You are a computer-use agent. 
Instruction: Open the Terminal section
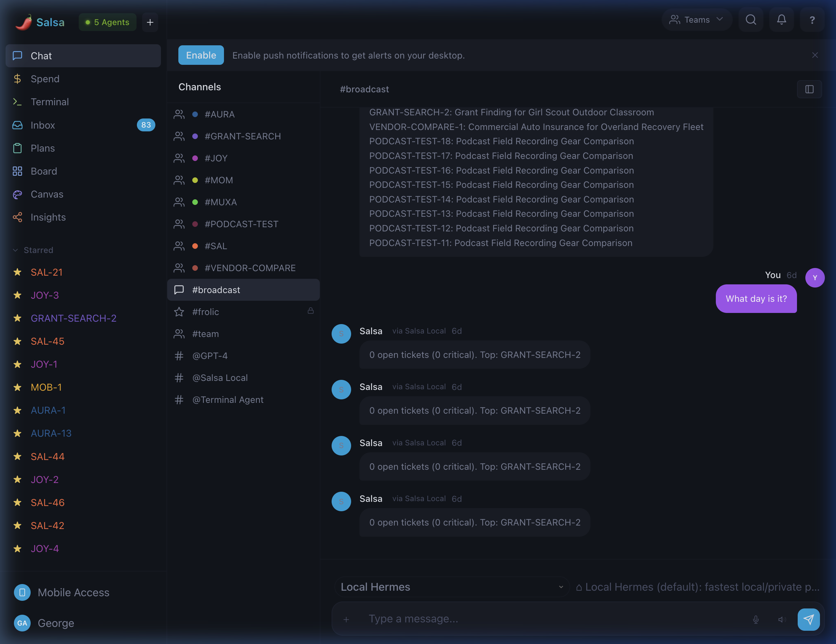click(x=50, y=102)
